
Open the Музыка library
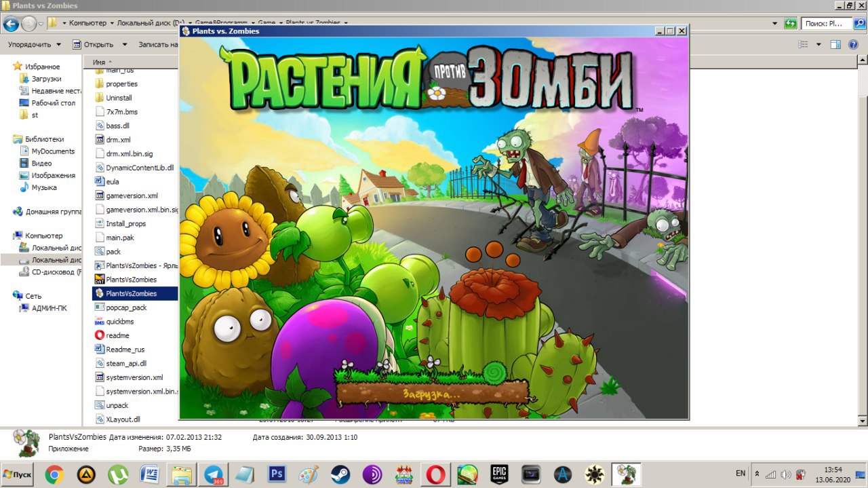click(39, 188)
